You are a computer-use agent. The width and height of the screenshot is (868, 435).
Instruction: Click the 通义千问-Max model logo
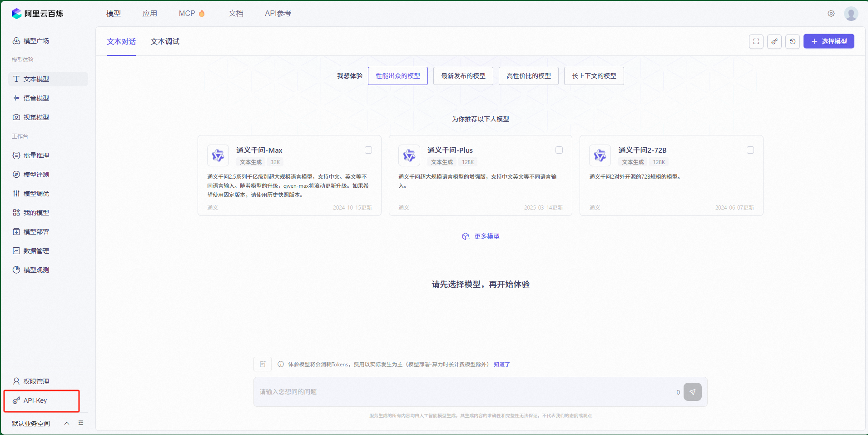click(x=218, y=155)
